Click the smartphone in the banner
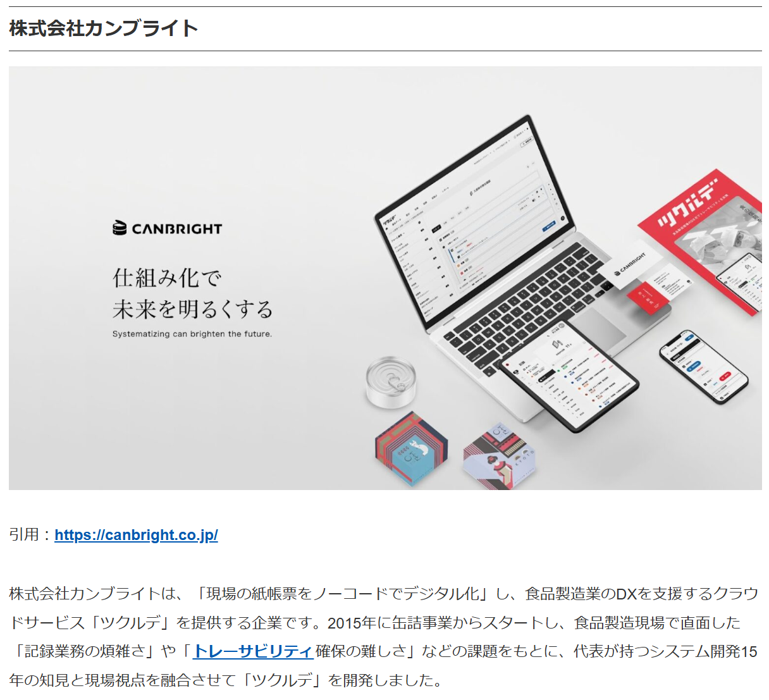The image size is (769, 700). (703, 365)
